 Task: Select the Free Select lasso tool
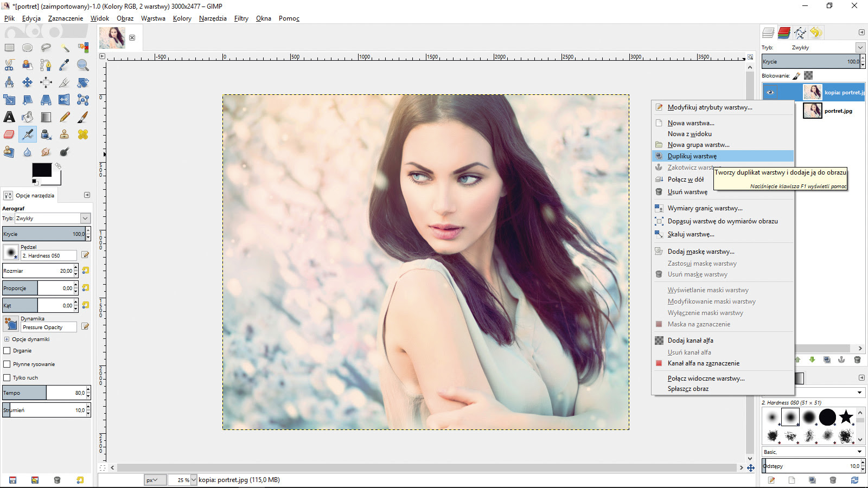46,48
